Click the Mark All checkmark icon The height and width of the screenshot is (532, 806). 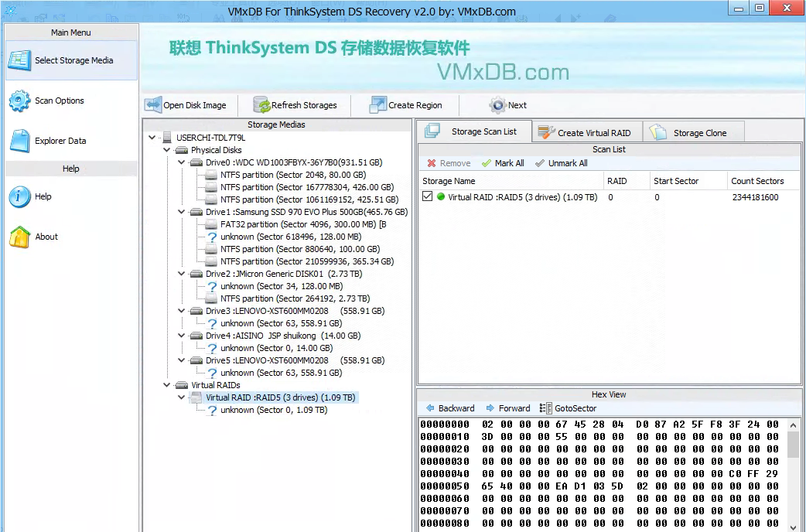pos(487,163)
